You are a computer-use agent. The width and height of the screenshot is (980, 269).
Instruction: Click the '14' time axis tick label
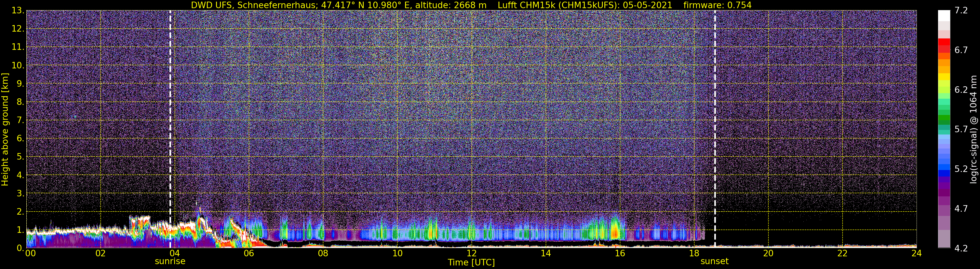click(545, 253)
